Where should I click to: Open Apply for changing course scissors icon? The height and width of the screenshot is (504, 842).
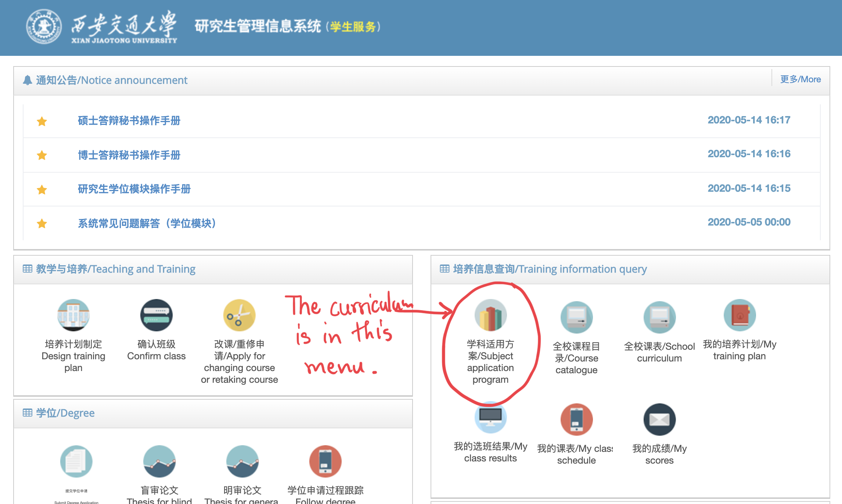(240, 315)
